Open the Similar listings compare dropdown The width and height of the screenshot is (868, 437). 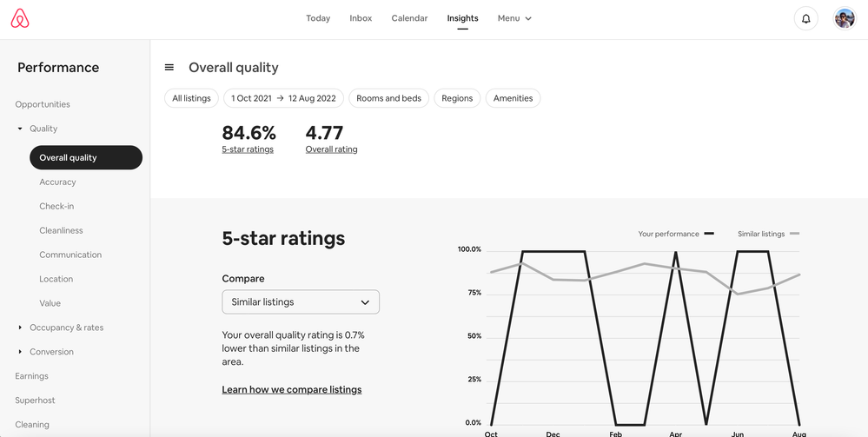point(301,302)
